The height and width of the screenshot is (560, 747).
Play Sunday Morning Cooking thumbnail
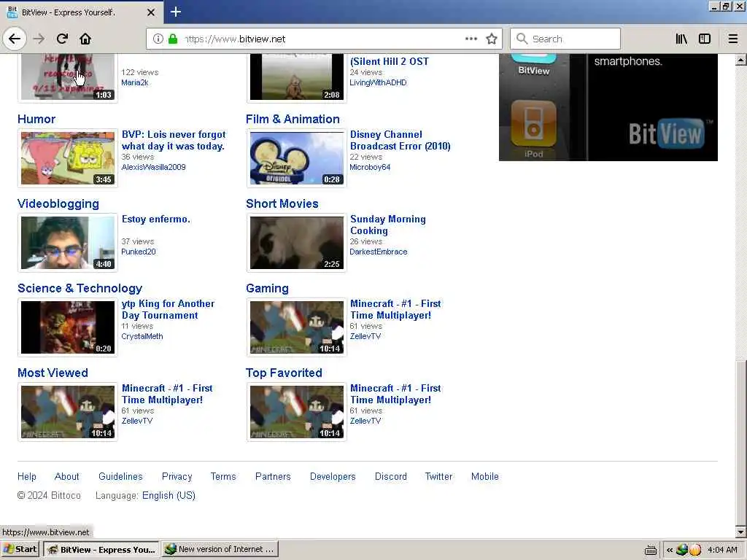click(296, 243)
